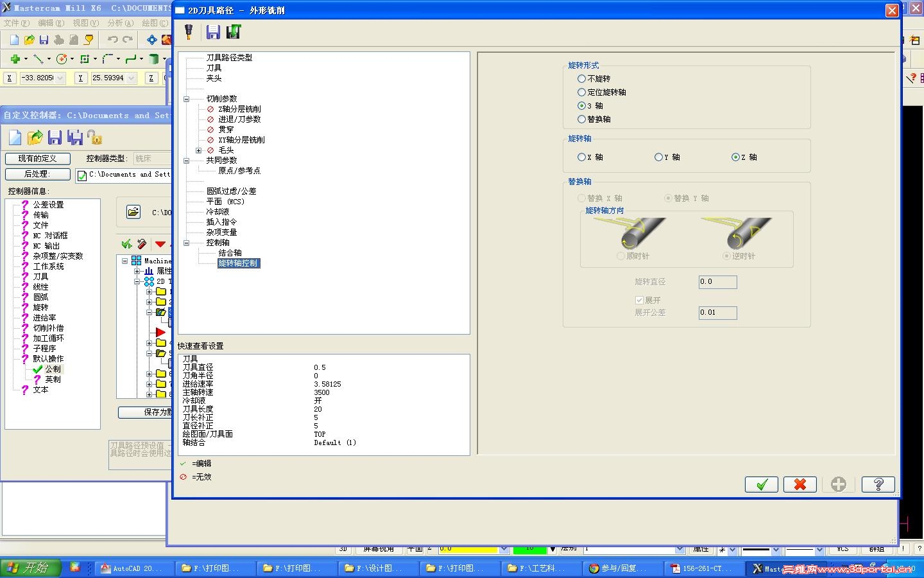Collapse the 共同参数 tree node
This screenshot has width=924, height=578.
187,161
